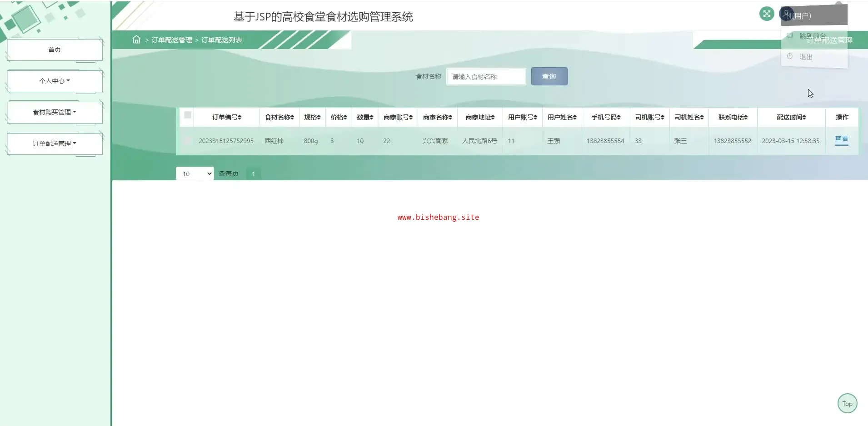The height and width of the screenshot is (426, 868).
Task: Sort the table by 司机账号
Action: tap(650, 117)
